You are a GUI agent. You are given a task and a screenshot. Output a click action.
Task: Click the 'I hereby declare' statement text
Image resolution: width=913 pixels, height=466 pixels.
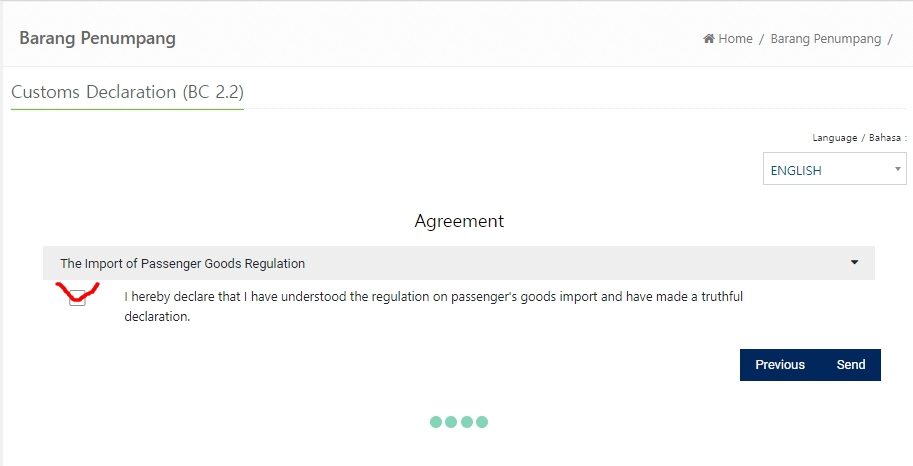tap(433, 306)
